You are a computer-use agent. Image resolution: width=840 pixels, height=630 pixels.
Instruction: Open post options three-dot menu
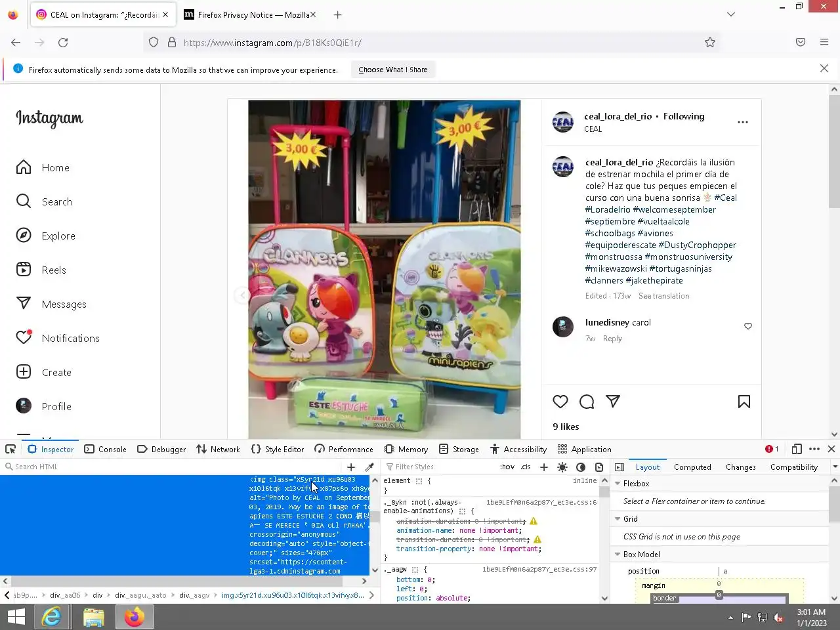(743, 122)
